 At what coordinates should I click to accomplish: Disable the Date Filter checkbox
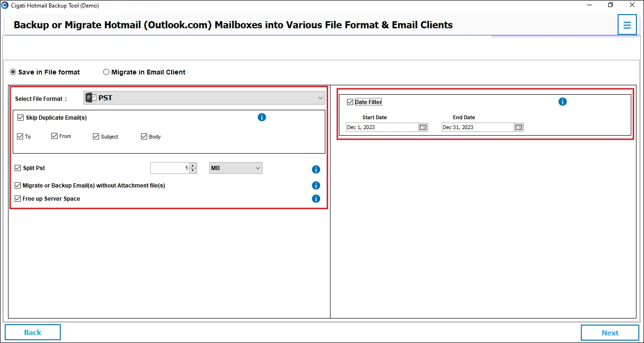point(350,102)
